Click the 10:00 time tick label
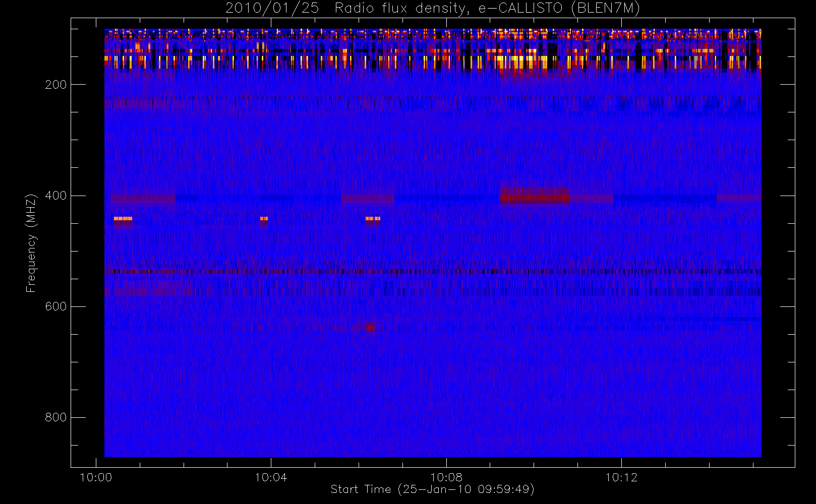816x504 pixels. (96, 477)
